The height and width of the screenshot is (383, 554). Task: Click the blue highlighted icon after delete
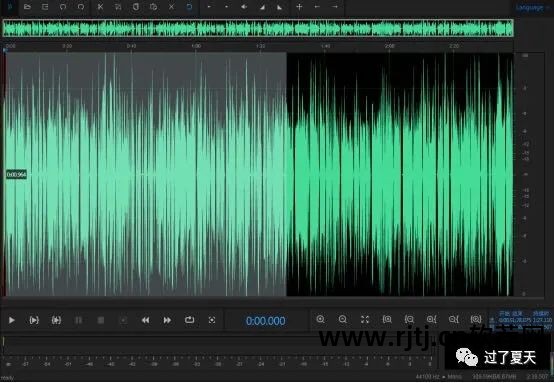[x=189, y=7]
